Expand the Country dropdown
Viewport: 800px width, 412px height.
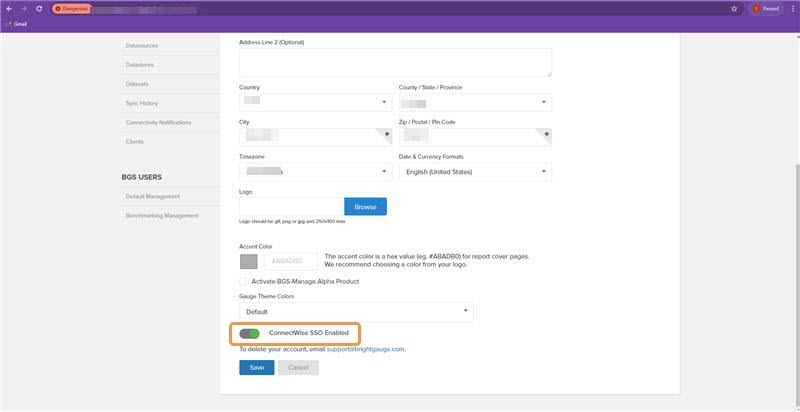click(316, 102)
